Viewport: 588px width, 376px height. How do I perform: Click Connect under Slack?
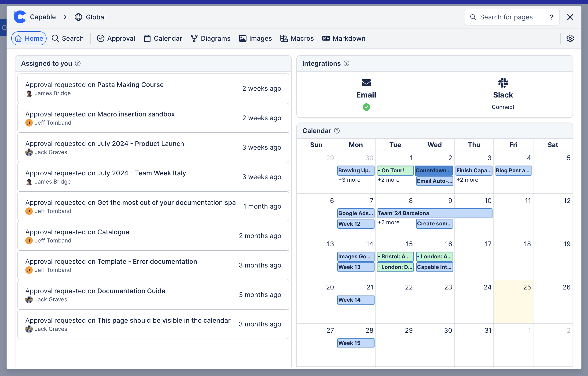tap(503, 107)
